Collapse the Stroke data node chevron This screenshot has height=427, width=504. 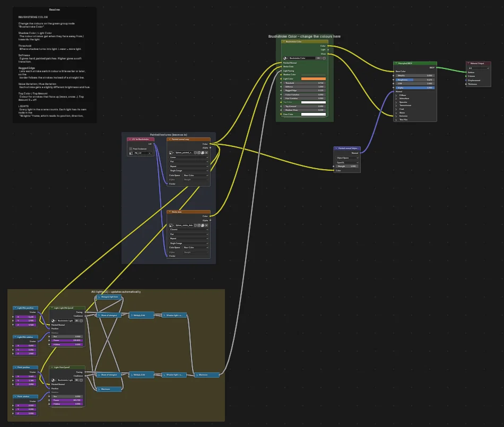[169, 212]
